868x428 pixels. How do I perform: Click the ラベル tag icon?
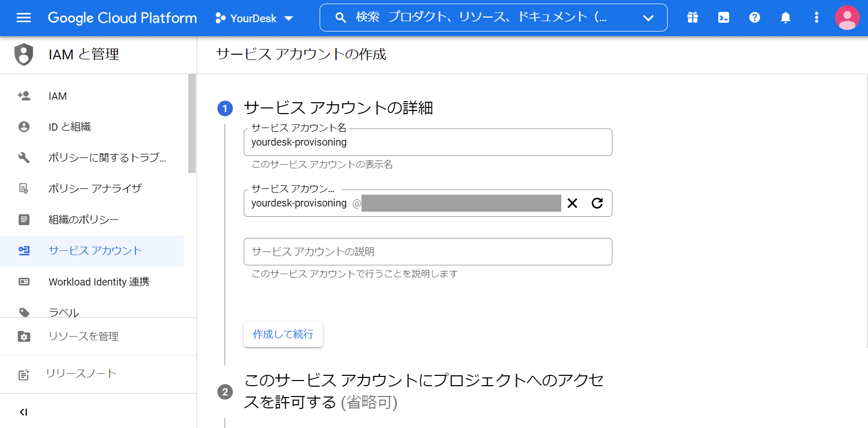24,312
